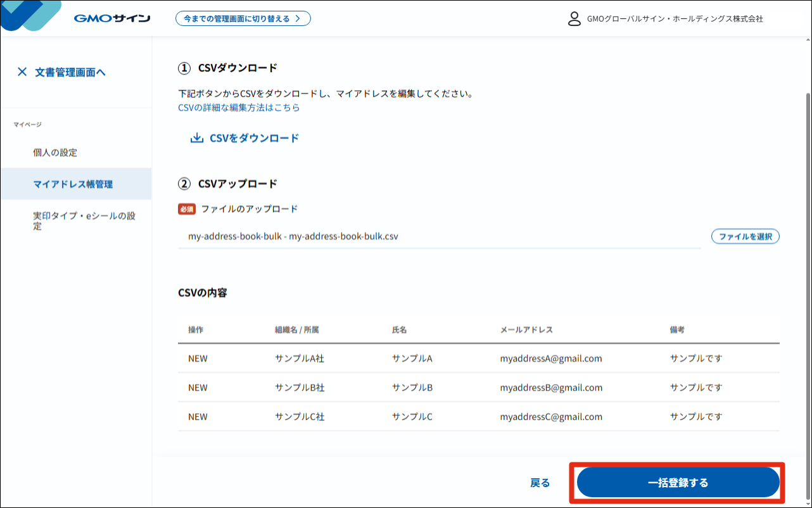Click the GMOグローバルサイン・ホールディングス account name
This screenshot has width=812, height=508.
[x=675, y=18]
